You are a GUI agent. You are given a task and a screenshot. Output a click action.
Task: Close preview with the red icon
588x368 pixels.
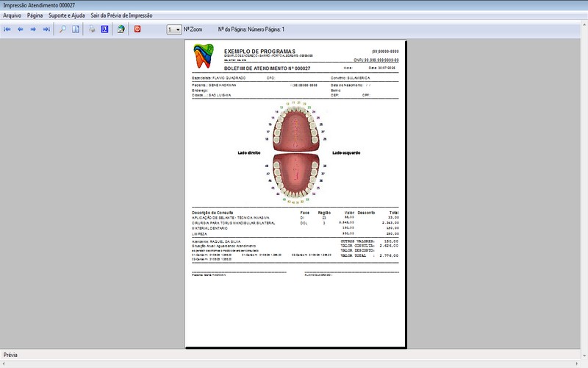point(137,29)
